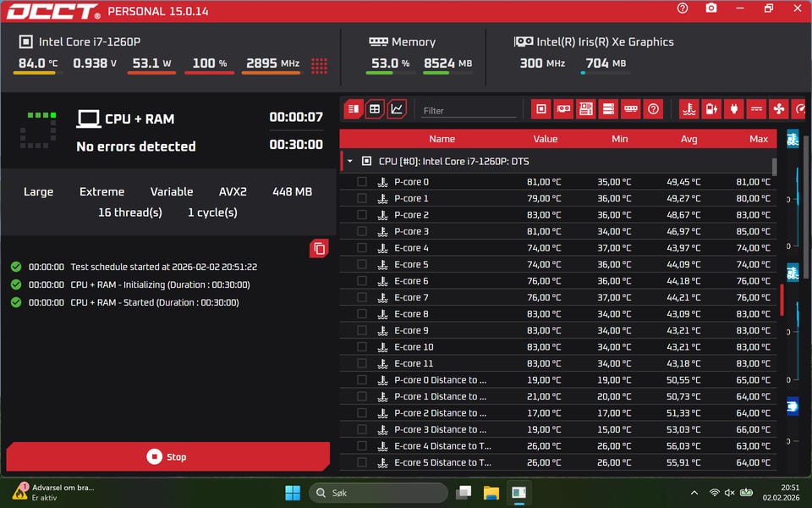Toggle the power plug readings filter icon
This screenshot has width=812, height=508.
point(734,109)
